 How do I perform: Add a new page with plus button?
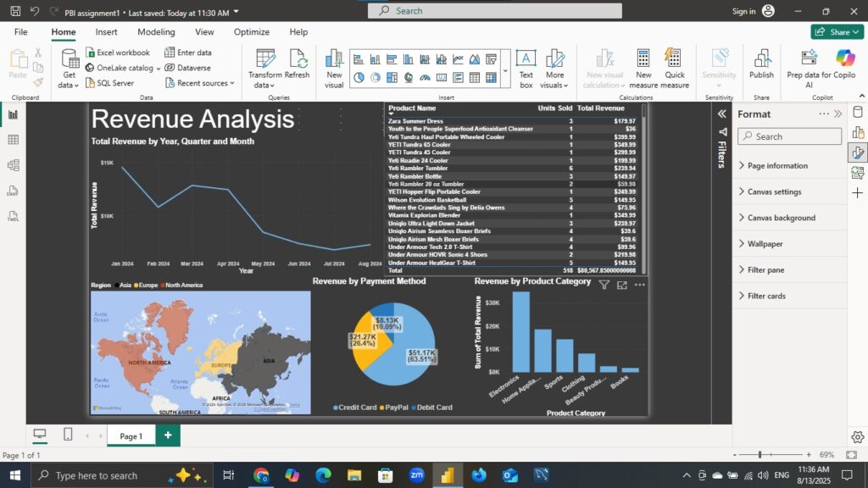168,435
